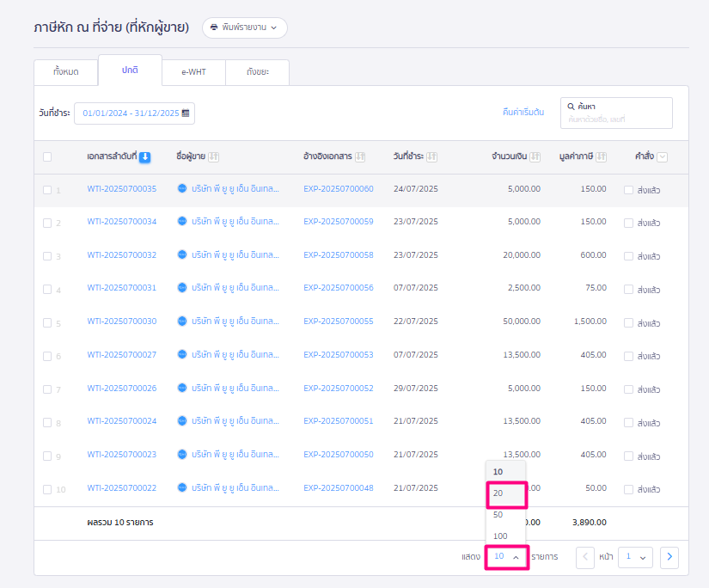The width and height of the screenshot is (709, 588).
Task: Tick ส่งแล้ว for WTI-20250700023
Action: point(628,456)
